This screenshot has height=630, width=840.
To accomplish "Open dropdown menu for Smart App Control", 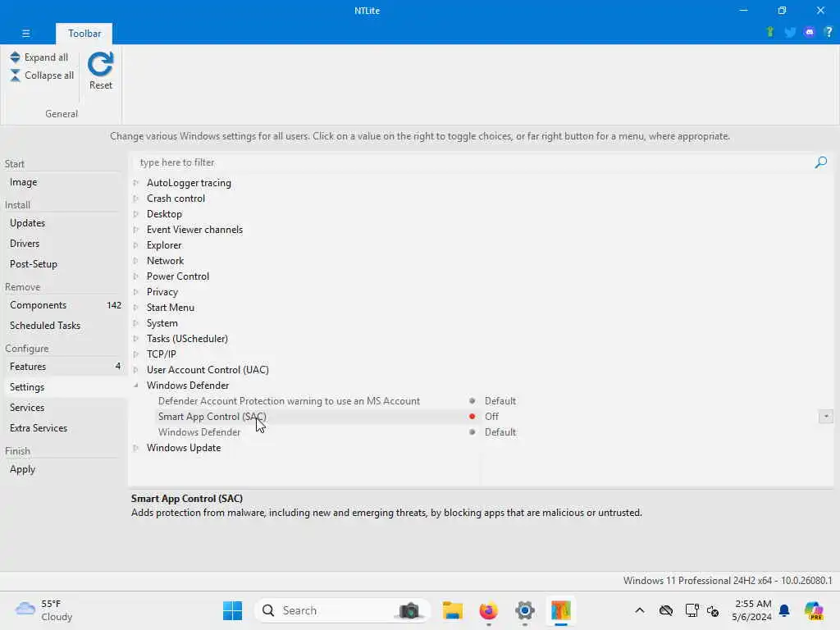I will tap(825, 416).
